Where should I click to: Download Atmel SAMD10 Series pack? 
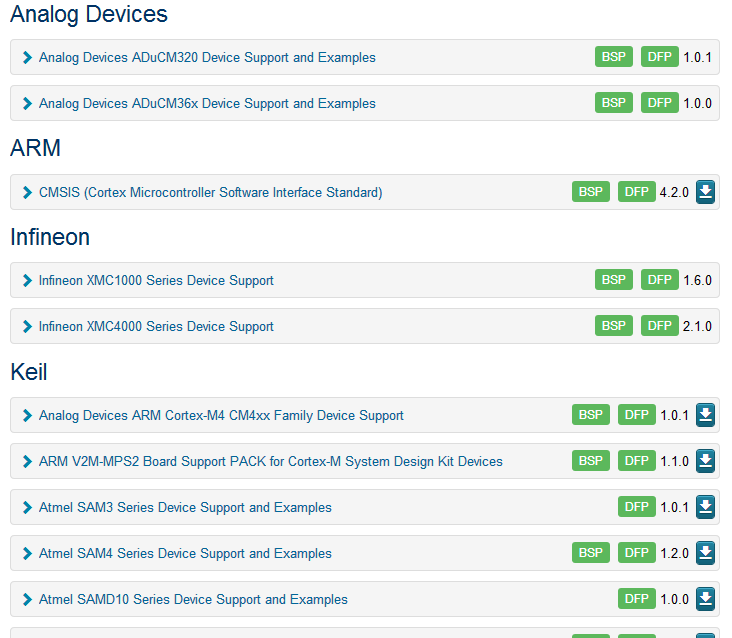(705, 599)
